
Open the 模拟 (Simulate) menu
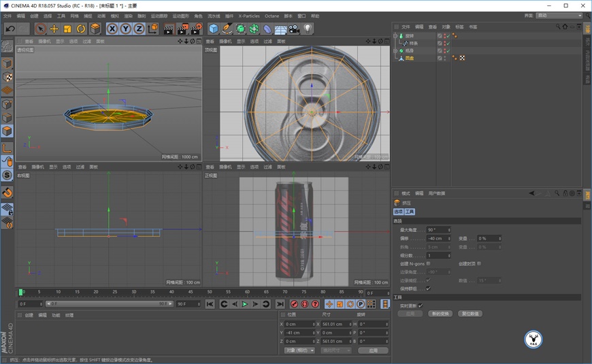tap(115, 16)
